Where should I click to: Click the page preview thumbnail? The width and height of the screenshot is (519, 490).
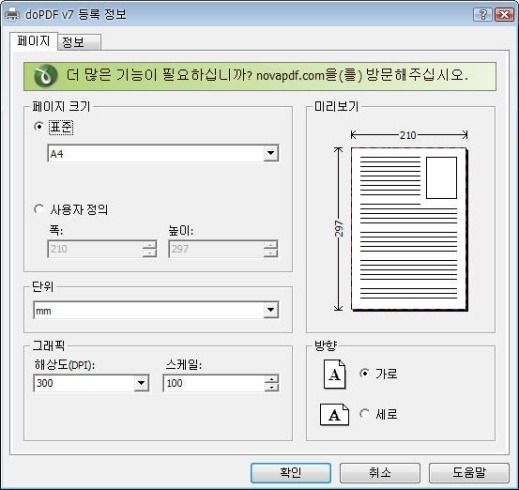click(409, 229)
